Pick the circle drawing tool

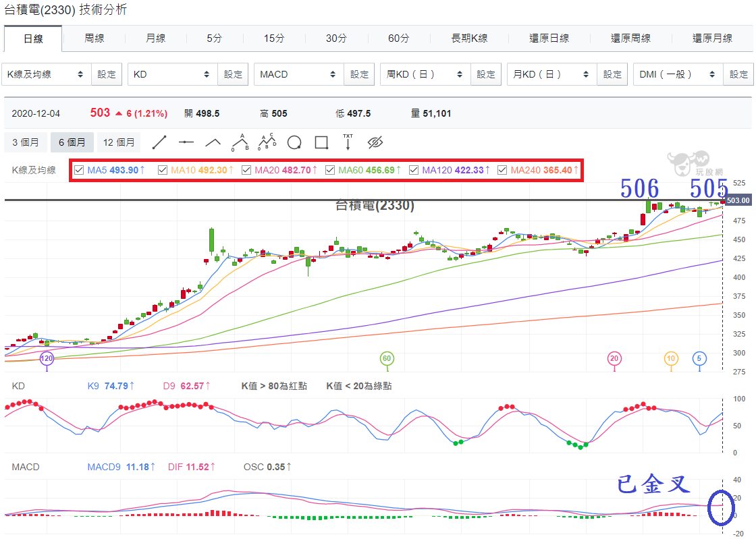pos(294,142)
